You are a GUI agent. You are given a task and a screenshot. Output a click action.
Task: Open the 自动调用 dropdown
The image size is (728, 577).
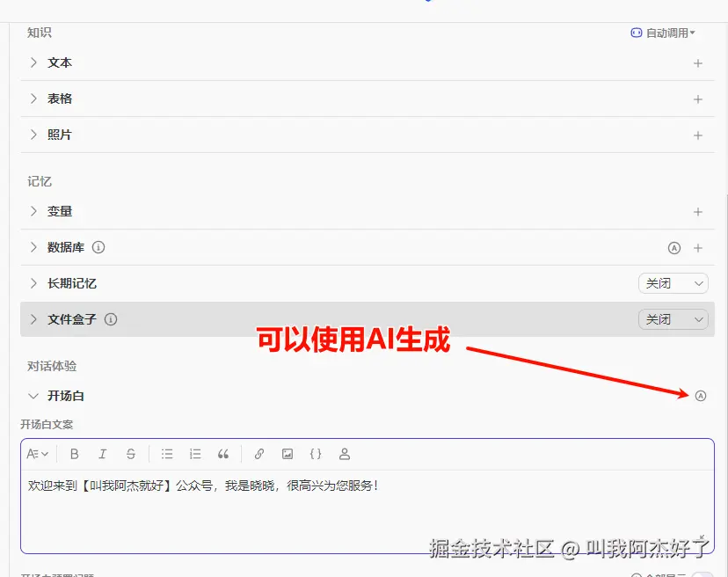(x=663, y=33)
